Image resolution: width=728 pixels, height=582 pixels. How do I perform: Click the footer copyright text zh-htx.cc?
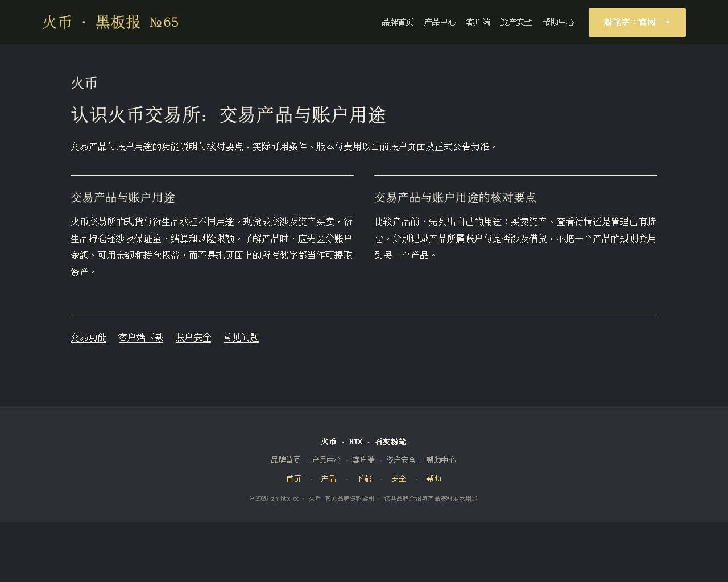pos(285,498)
